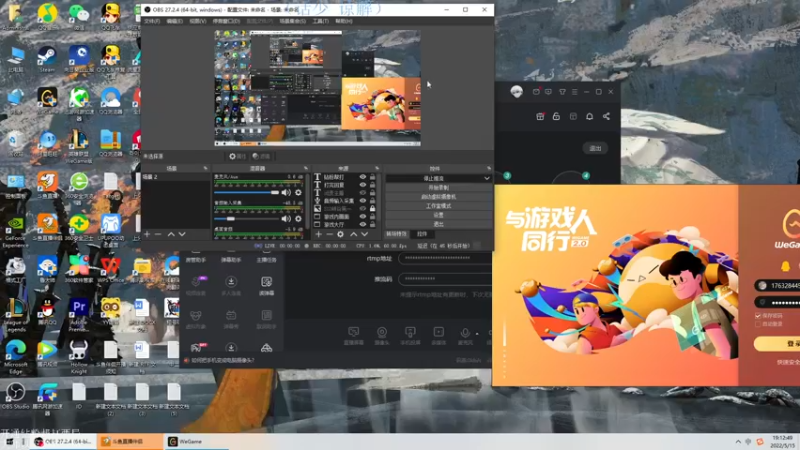
Task: Open gear settings for 麦克风/Aux in mixer
Action: click(x=298, y=192)
